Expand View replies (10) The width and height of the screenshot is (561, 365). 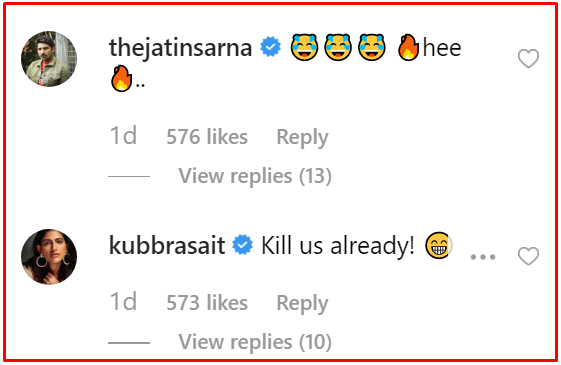pos(255,341)
